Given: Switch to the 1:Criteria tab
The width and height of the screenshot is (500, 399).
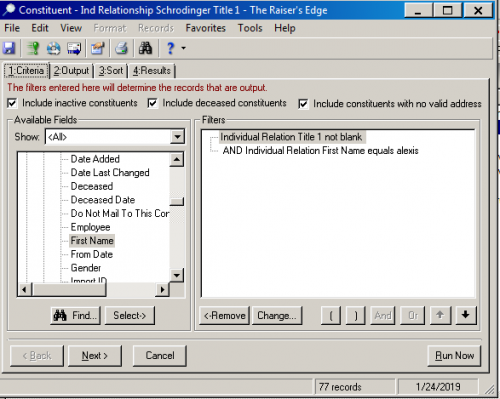Looking at the screenshot, I should click(26, 71).
